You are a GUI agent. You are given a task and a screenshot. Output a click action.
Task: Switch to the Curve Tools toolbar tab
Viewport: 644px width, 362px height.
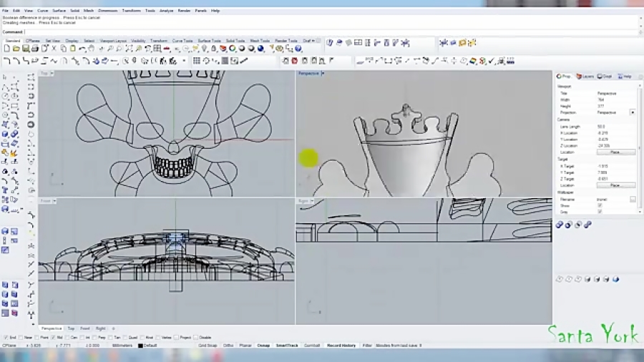[182, 41]
